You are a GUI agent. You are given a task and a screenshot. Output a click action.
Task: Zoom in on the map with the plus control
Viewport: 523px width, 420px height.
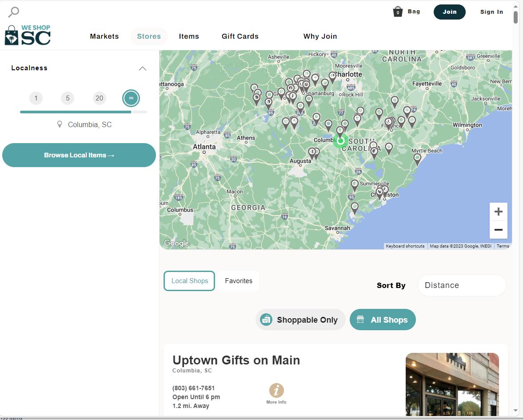tap(498, 211)
